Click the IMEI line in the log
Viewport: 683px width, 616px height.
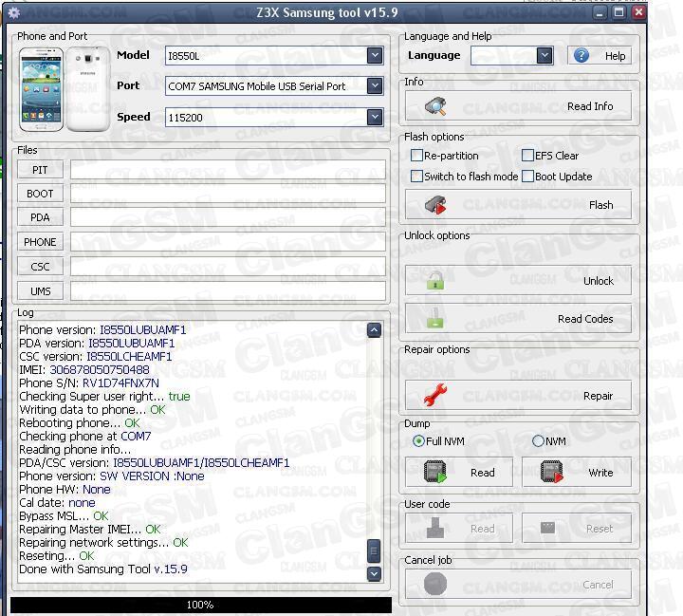point(84,369)
